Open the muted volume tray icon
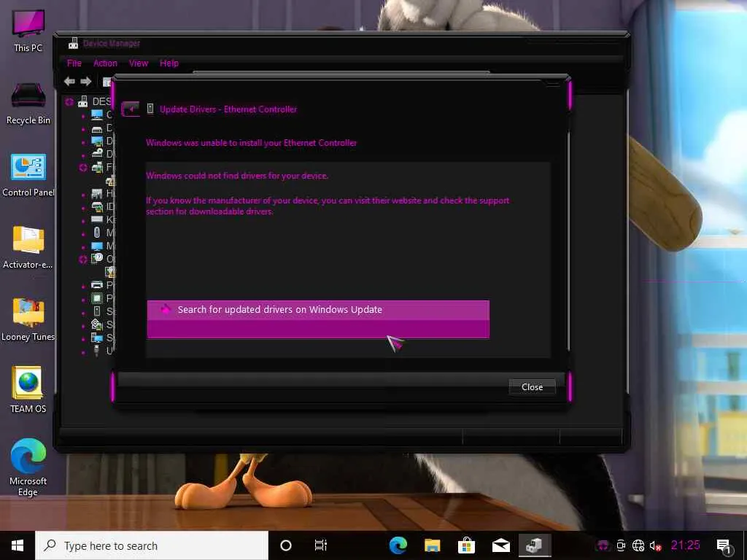747x560 pixels. [x=656, y=545]
